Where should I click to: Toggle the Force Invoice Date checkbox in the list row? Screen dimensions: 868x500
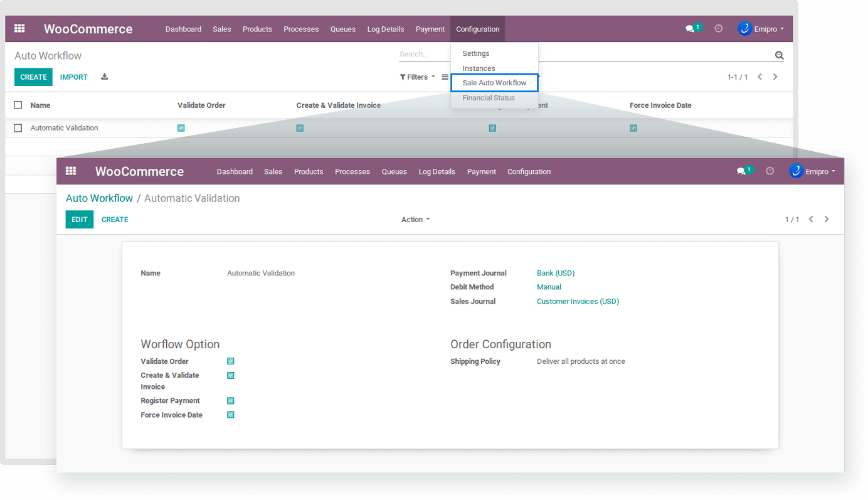tap(633, 128)
